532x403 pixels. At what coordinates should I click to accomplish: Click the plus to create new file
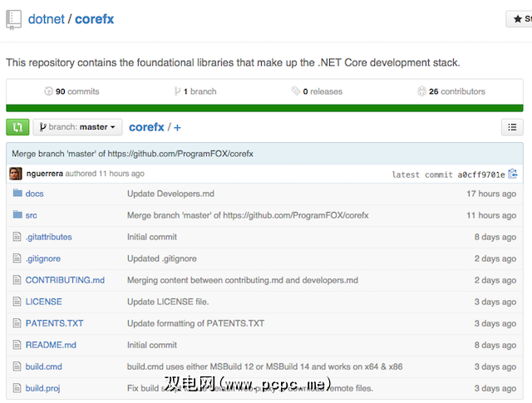177,127
